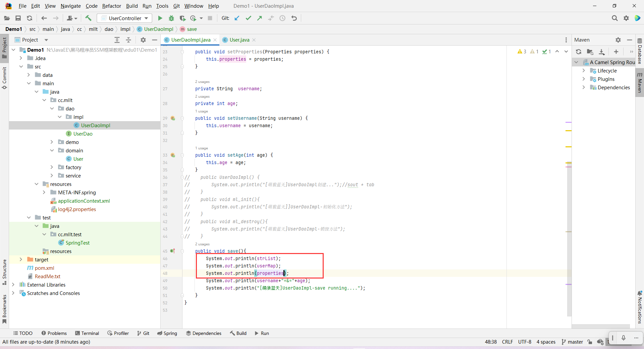Click the microphone icon in status corner
This screenshot has width=644, height=349.
pyautogui.click(x=624, y=338)
